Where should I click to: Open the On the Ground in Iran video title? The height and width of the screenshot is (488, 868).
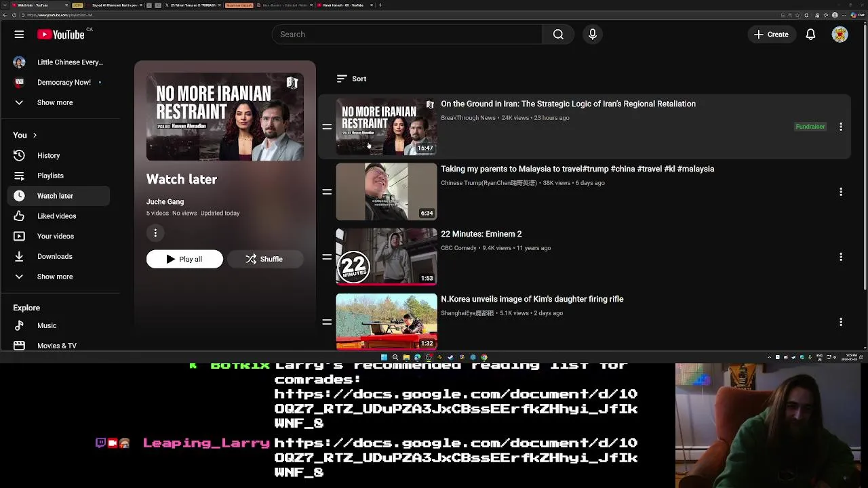[568, 104]
